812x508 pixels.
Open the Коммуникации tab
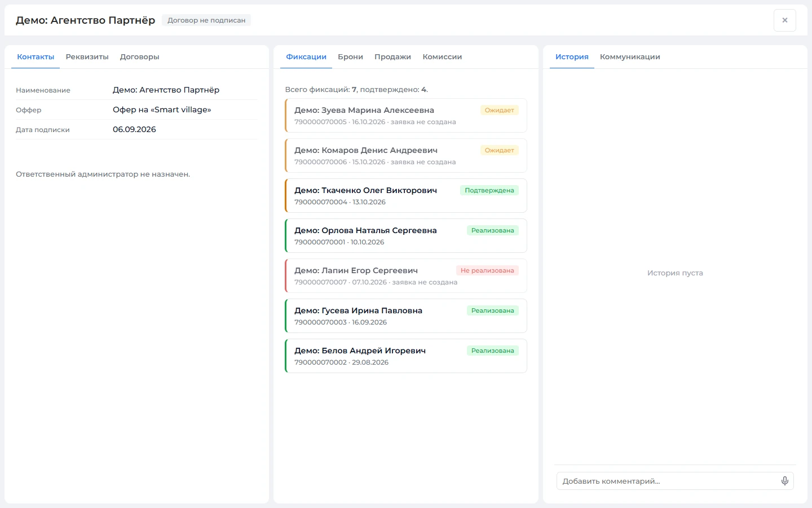630,57
